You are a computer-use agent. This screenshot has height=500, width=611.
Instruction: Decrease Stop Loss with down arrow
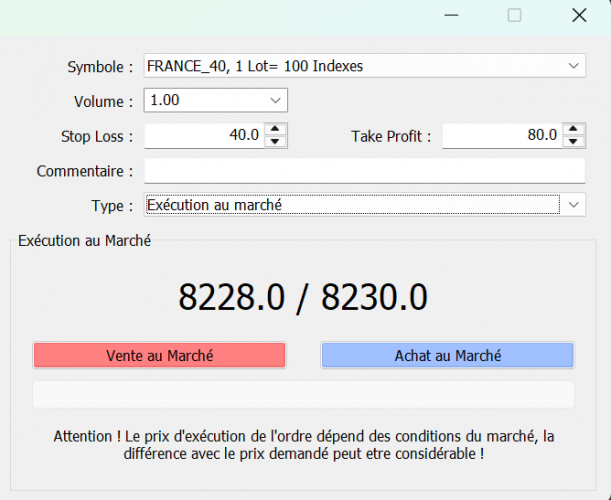[276, 141]
